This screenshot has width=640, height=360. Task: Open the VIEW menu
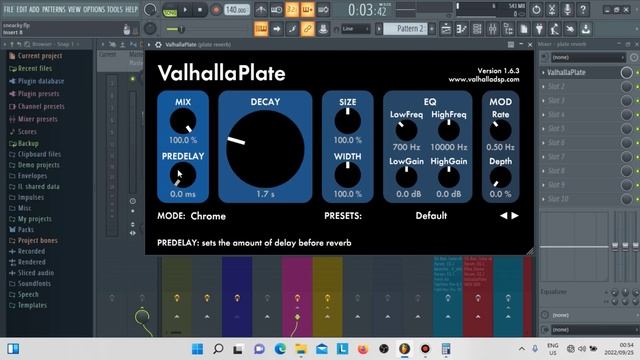[74, 9]
